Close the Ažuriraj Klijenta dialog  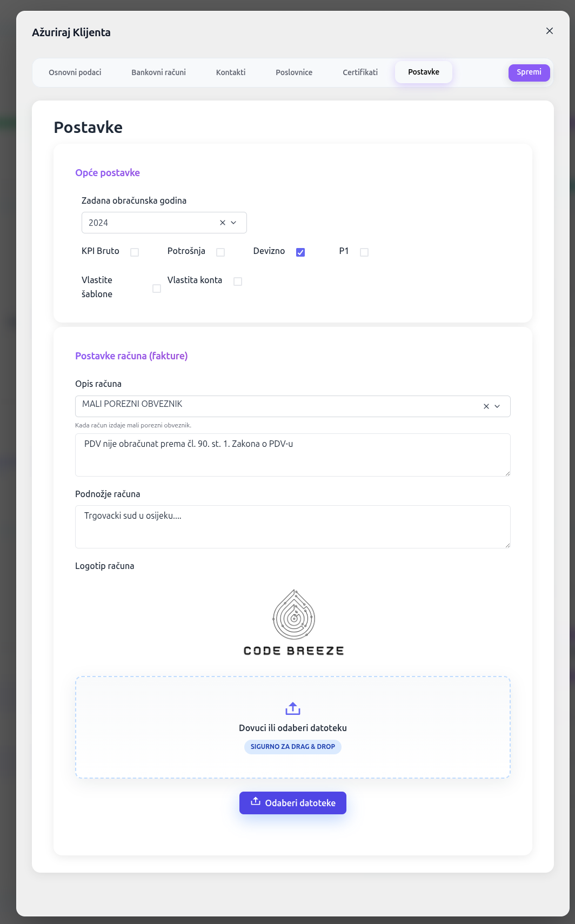pos(550,31)
